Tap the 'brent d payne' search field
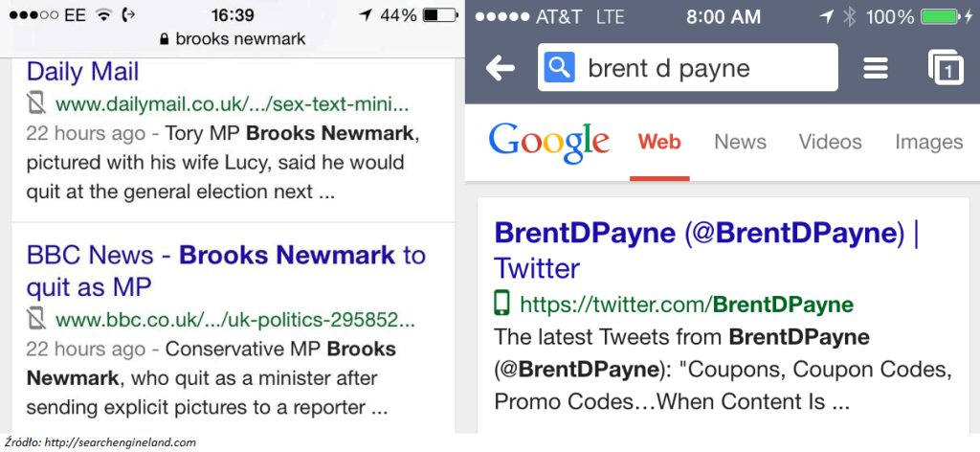 [x=687, y=68]
